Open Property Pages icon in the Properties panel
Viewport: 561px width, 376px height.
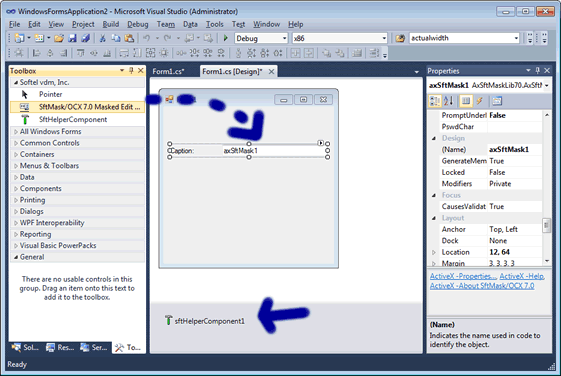point(497,101)
